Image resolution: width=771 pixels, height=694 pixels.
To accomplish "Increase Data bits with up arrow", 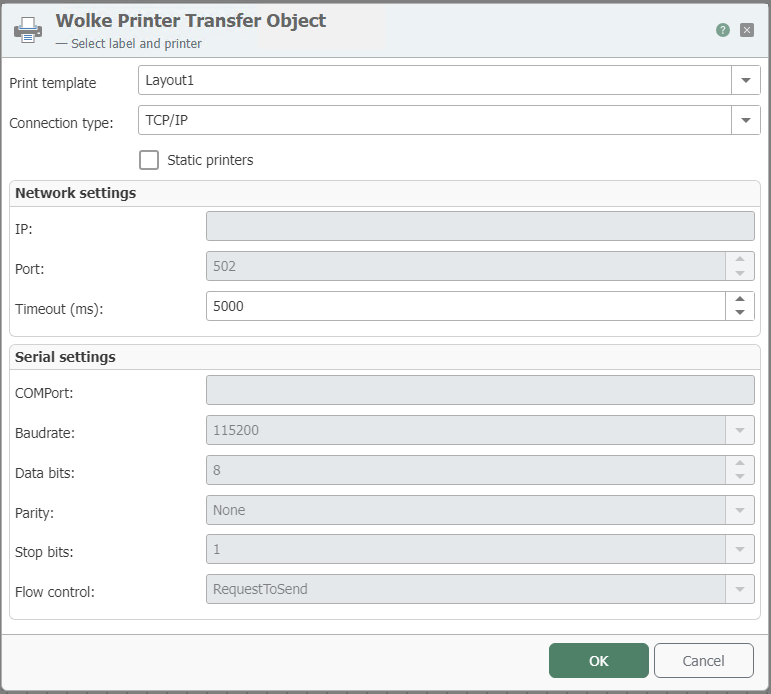I will coord(740,463).
